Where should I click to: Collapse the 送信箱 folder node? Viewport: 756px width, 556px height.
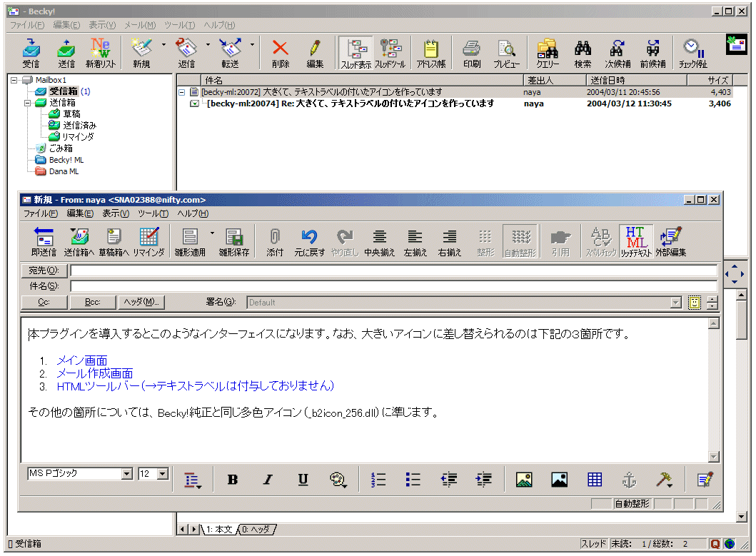point(27,103)
